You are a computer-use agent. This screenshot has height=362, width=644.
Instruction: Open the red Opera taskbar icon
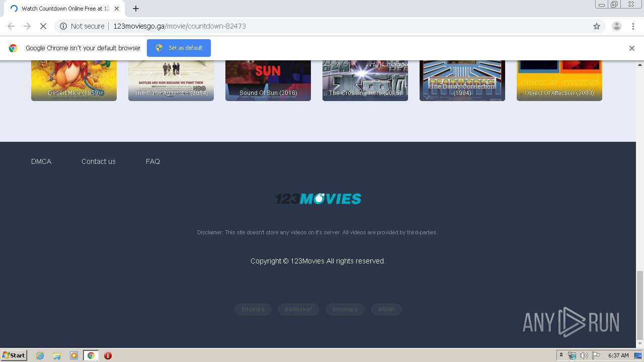click(x=108, y=355)
